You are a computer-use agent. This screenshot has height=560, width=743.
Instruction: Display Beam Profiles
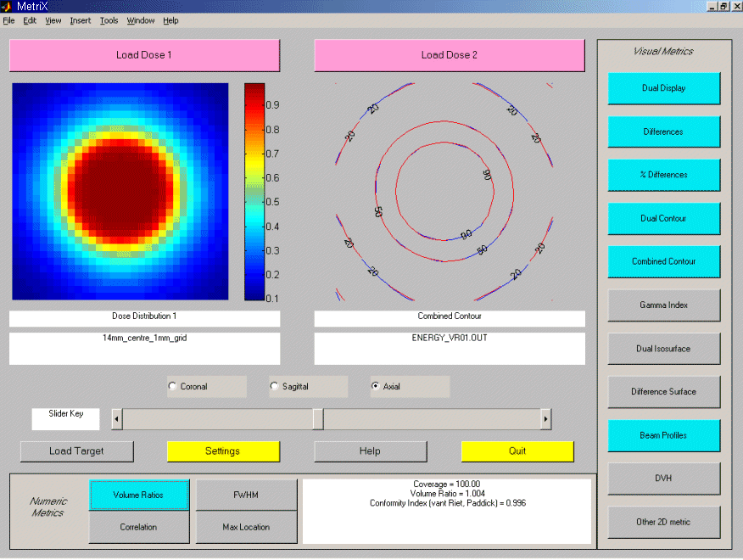pos(663,435)
